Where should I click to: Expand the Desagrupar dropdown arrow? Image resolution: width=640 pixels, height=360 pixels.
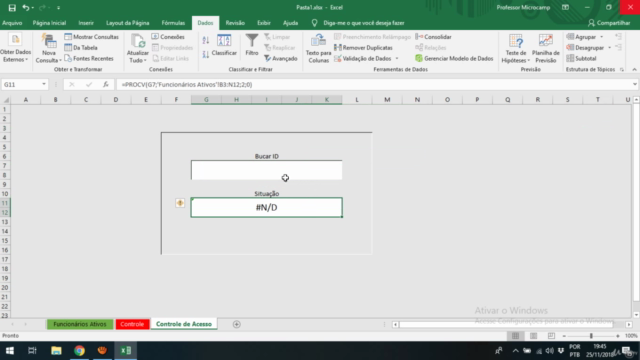point(609,47)
